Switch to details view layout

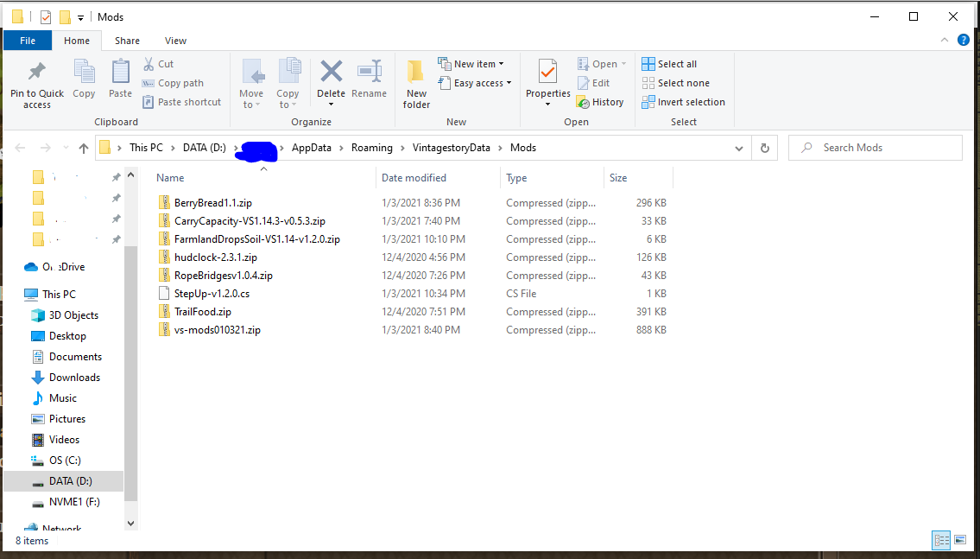pyautogui.click(x=941, y=540)
